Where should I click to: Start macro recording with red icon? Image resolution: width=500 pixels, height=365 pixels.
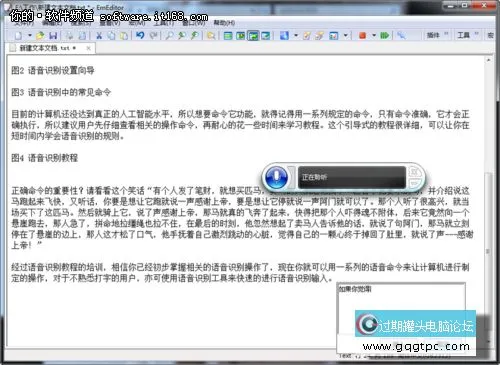point(362,35)
